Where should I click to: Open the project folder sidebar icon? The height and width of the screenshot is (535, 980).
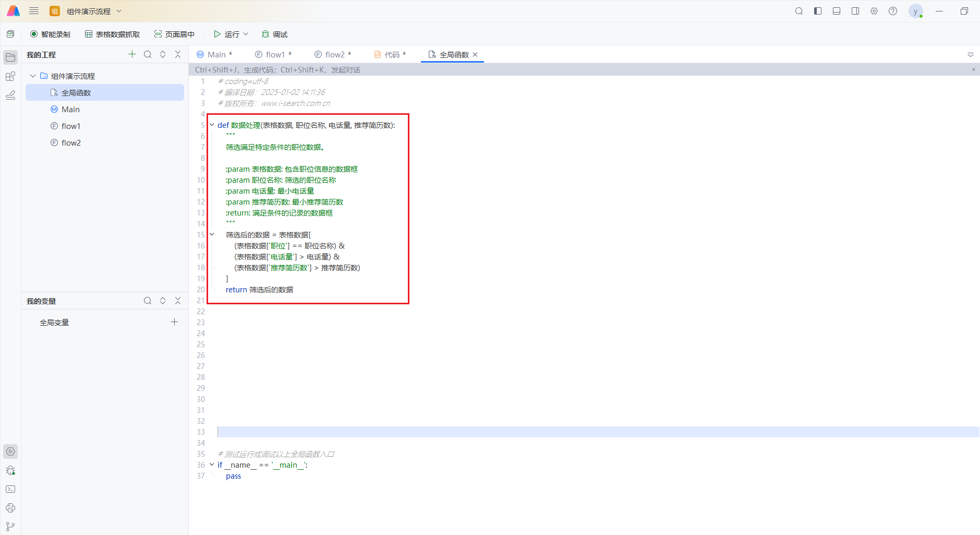click(x=10, y=57)
